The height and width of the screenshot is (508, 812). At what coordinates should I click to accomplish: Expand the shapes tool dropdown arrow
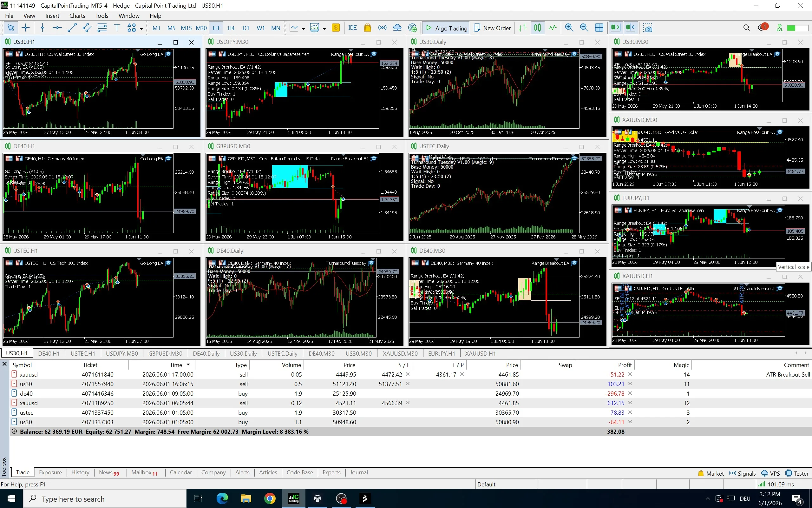click(x=141, y=29)
